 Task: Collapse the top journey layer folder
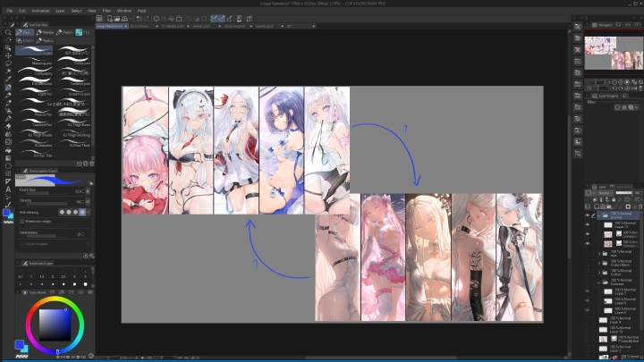point(598,215)
